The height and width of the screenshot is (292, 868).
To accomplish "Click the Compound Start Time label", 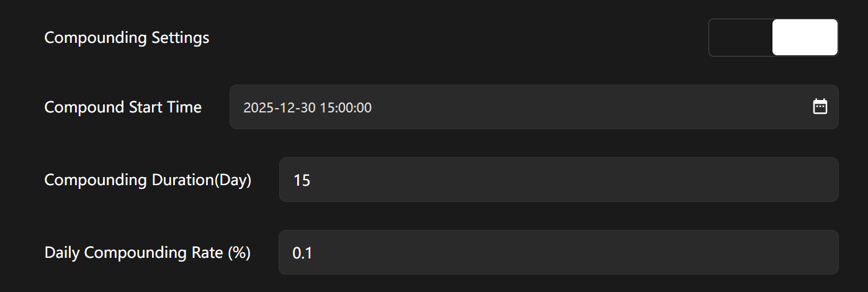I will (123, 107).
